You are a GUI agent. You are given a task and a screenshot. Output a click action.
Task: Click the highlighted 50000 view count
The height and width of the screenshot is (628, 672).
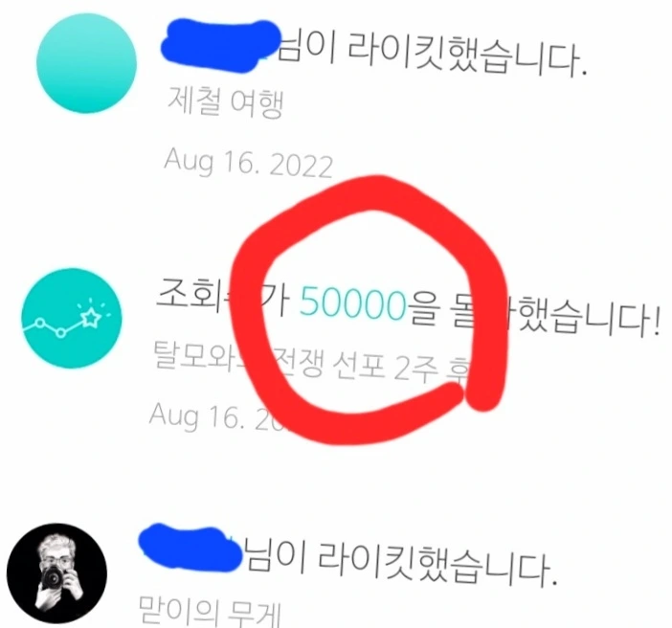tap(352, 303)
